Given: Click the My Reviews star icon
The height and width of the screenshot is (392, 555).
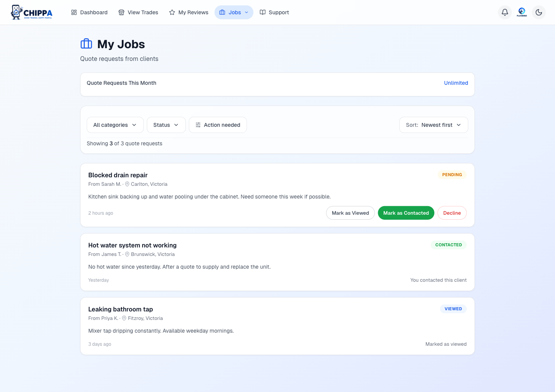Looking at the screenshot, I should pyautogui.click(x=172, y=12).
